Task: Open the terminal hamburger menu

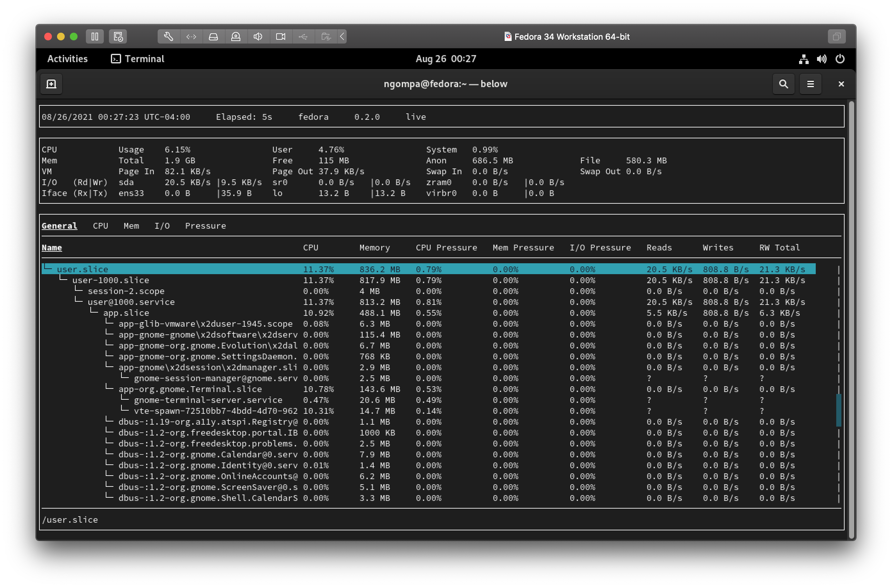Action: [x=810, y=84]
